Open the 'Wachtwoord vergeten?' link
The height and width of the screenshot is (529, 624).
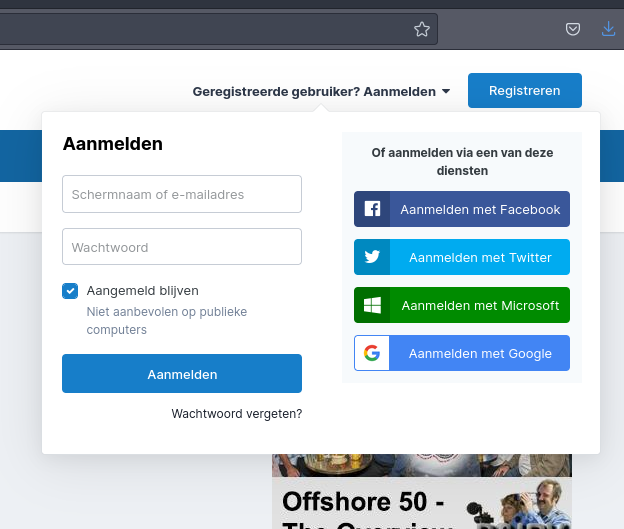click(237, 413)
